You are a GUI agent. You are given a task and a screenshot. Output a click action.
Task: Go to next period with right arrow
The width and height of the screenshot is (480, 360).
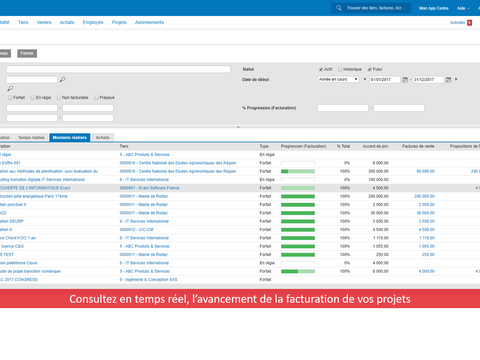[x=456, y=79]
